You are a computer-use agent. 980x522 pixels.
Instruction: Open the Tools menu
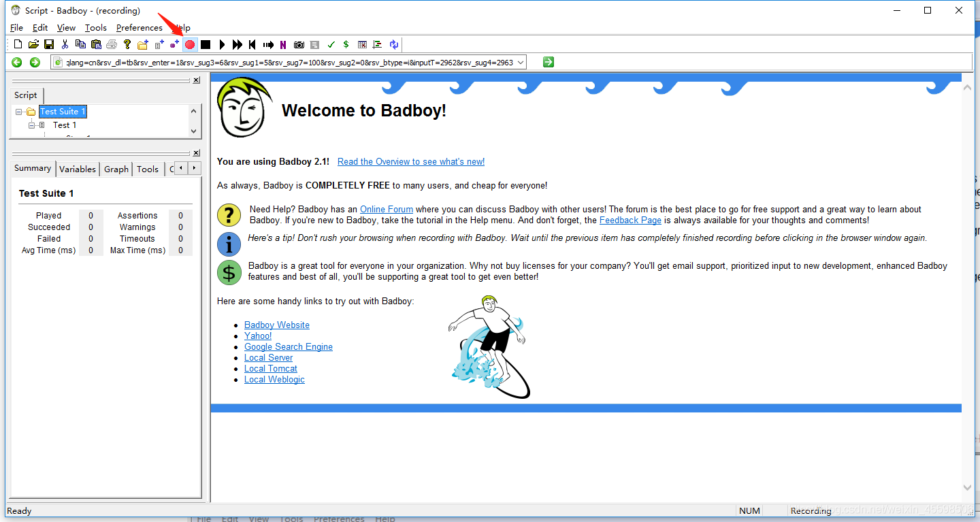pos(96,27)
